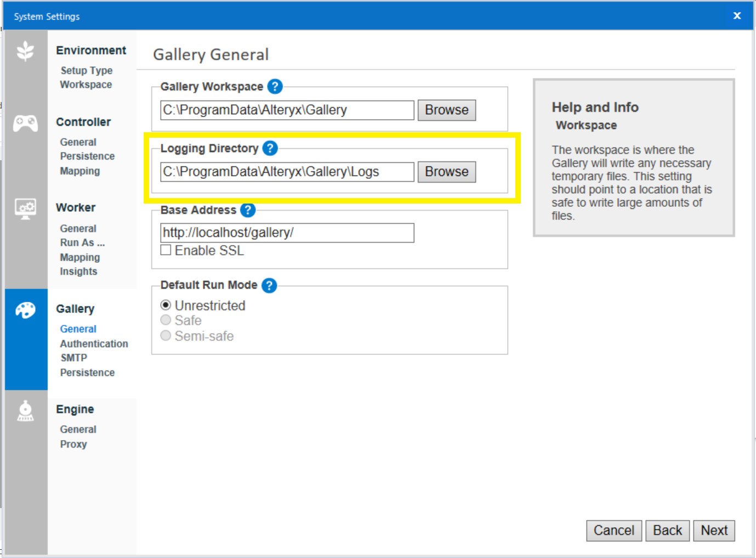Show help for Default Run Mode
This screenshot has height=558, width=756.
[x=269, y=285]
